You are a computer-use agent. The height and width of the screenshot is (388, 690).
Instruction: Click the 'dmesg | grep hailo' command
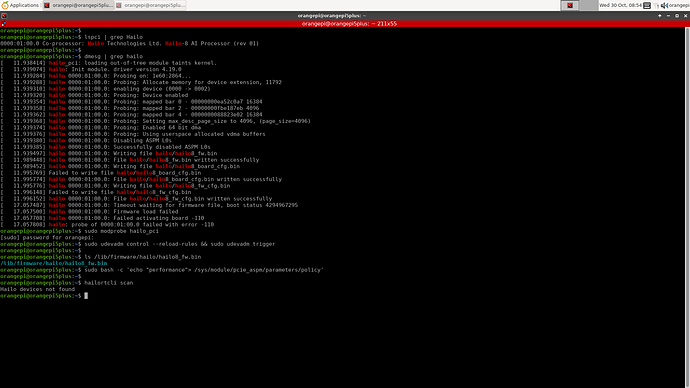114,56
